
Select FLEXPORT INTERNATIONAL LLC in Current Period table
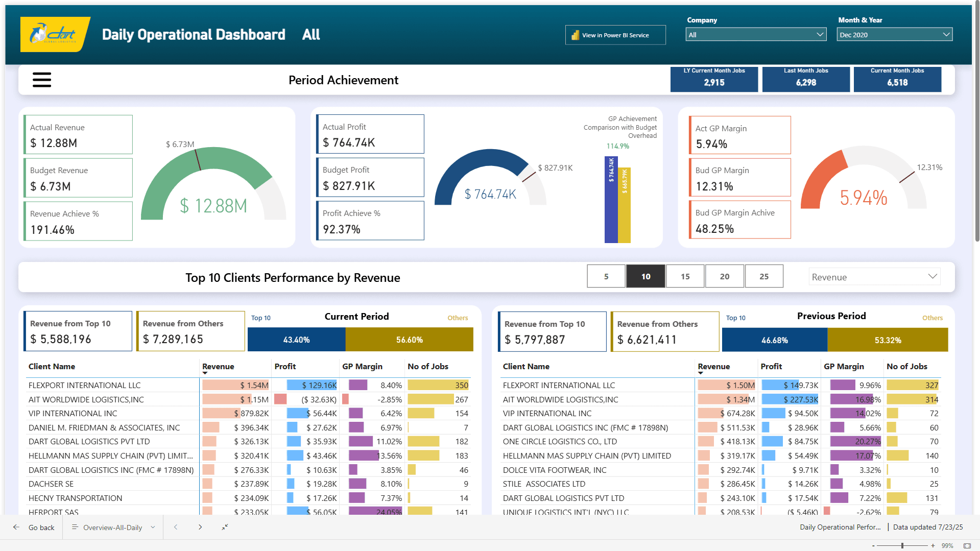click(x=85, y=385)
